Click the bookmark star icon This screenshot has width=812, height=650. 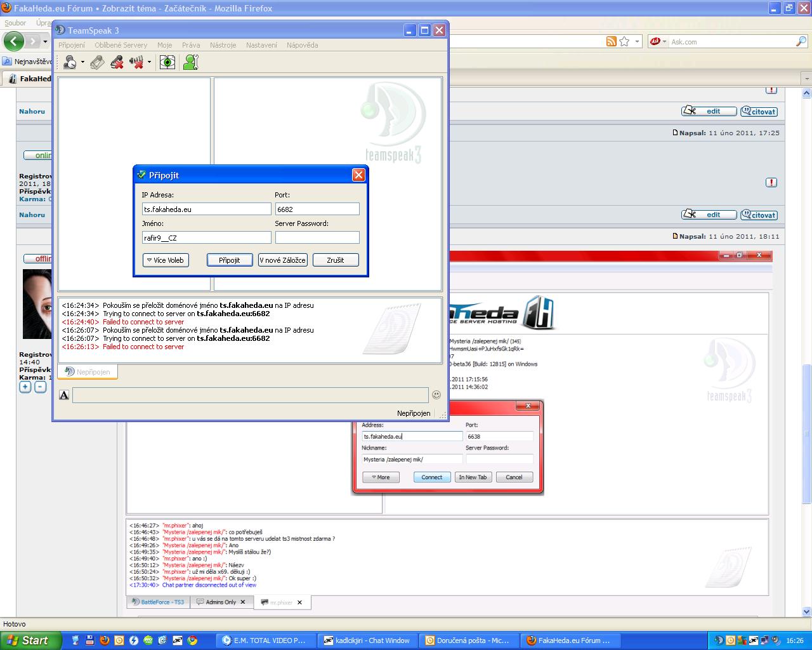click(x=624, y=41)
